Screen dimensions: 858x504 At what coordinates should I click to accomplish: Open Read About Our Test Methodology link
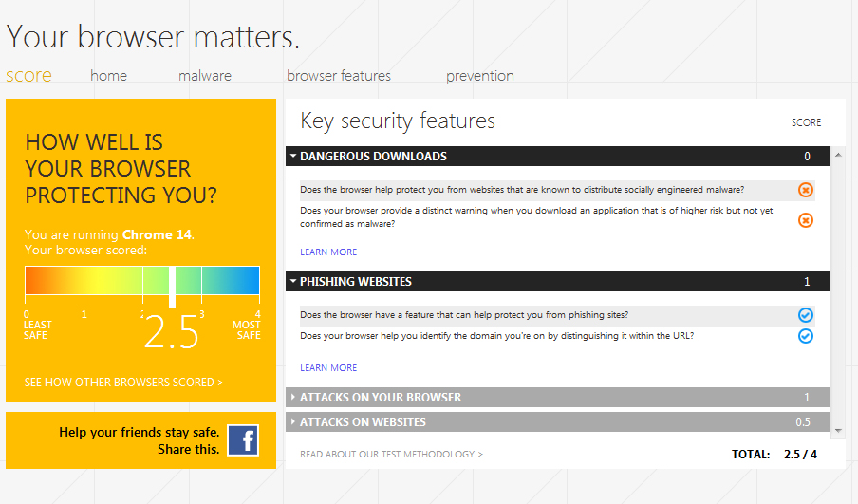pos(391,455)
